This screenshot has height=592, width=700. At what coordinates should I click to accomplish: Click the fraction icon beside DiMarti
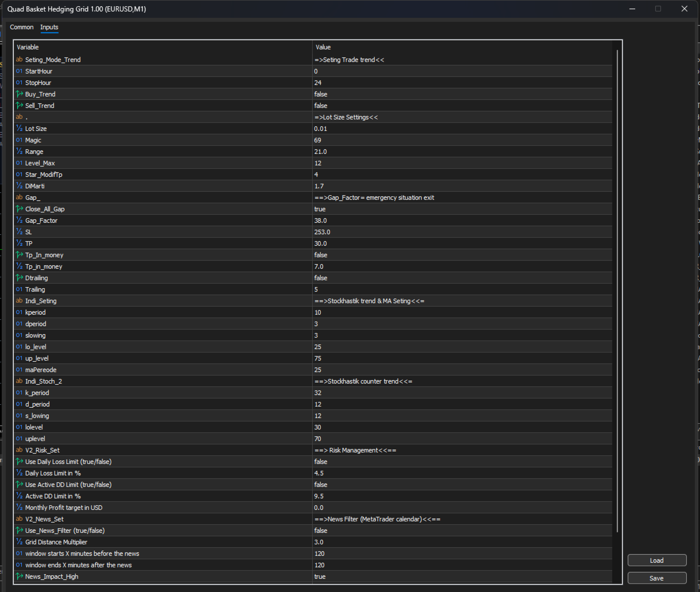tap(20, 186)
